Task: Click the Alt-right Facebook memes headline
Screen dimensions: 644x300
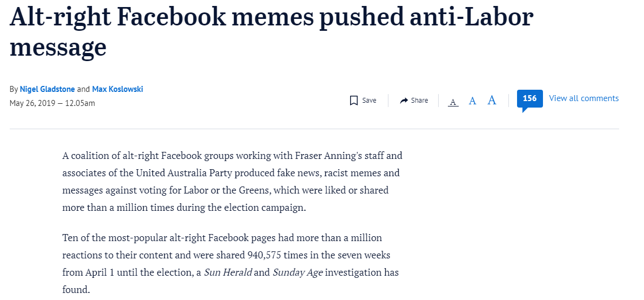Action: coord(271,32)
